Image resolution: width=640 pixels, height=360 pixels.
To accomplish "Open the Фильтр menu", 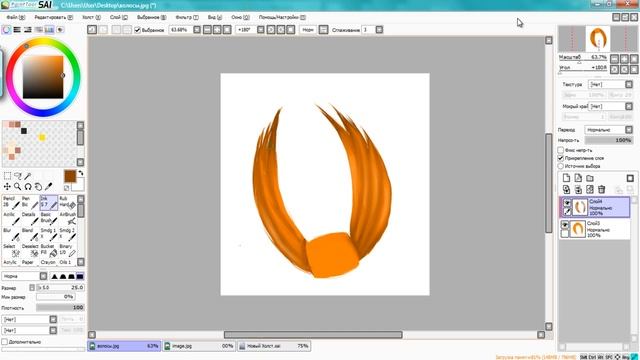I will click(x=187, y=18).
